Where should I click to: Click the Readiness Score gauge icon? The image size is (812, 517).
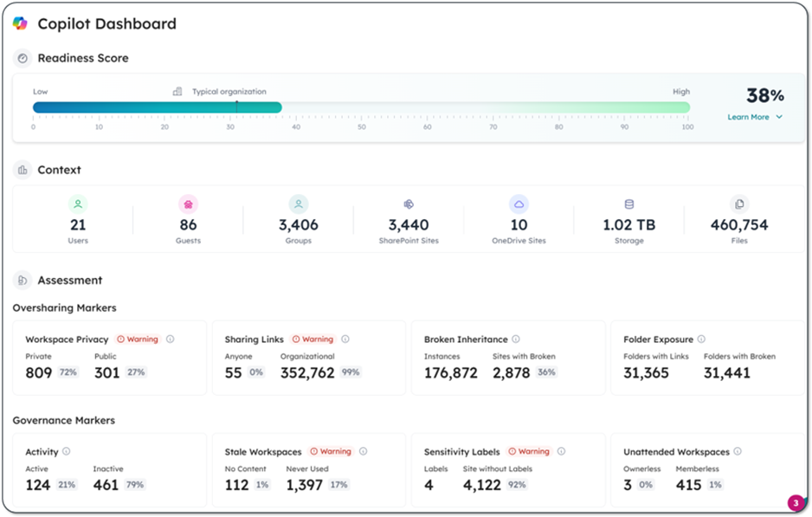[x=22, y=58]
